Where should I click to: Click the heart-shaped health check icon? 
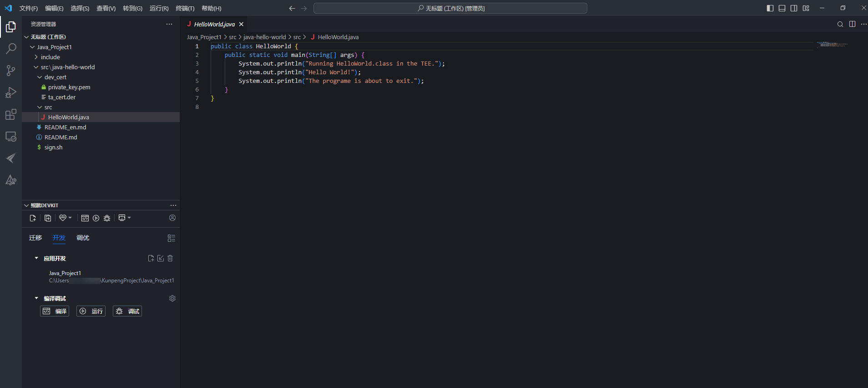point(63,218)
